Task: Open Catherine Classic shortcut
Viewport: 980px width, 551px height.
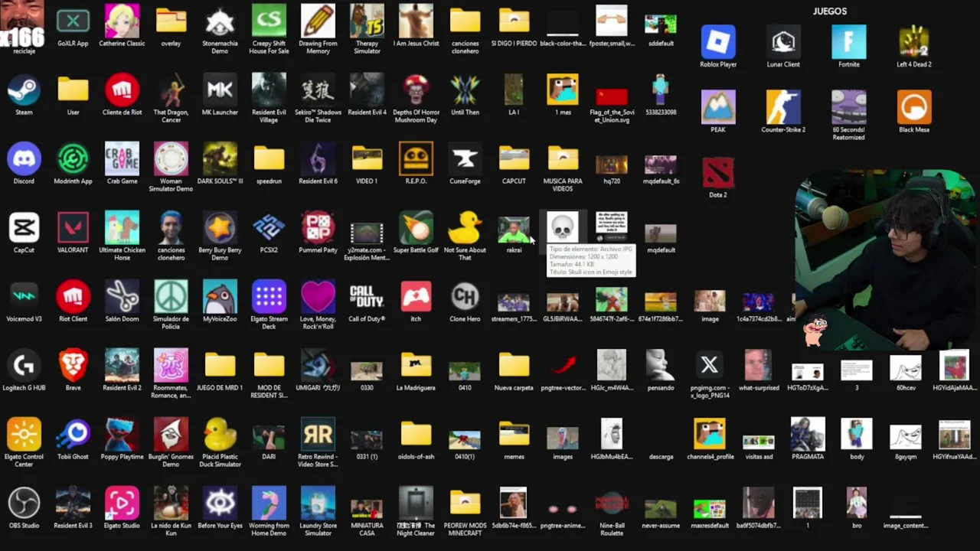Action: [122, 21]
